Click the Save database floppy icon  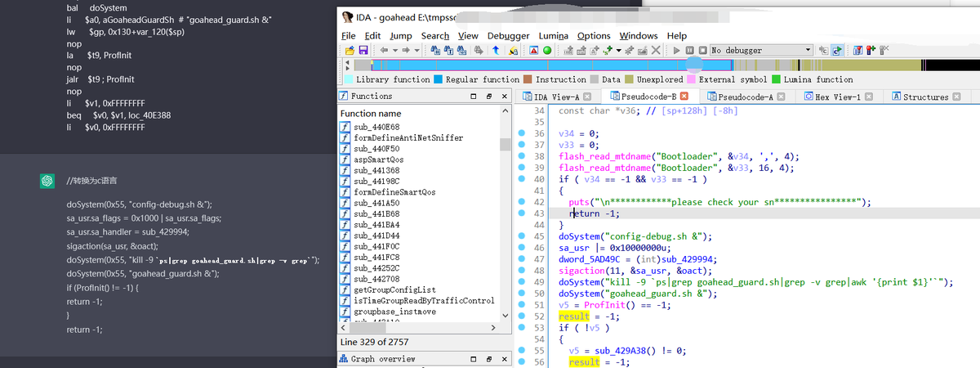[363, 51]
